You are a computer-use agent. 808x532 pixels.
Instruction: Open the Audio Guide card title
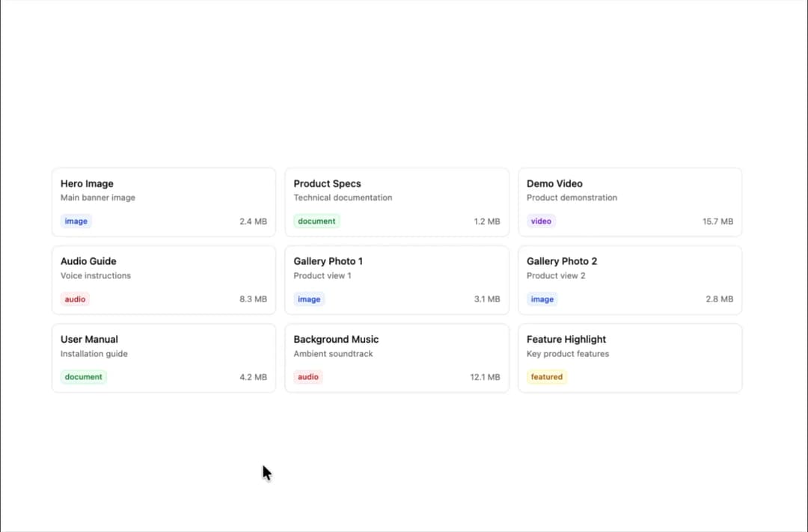coord(88,261)
